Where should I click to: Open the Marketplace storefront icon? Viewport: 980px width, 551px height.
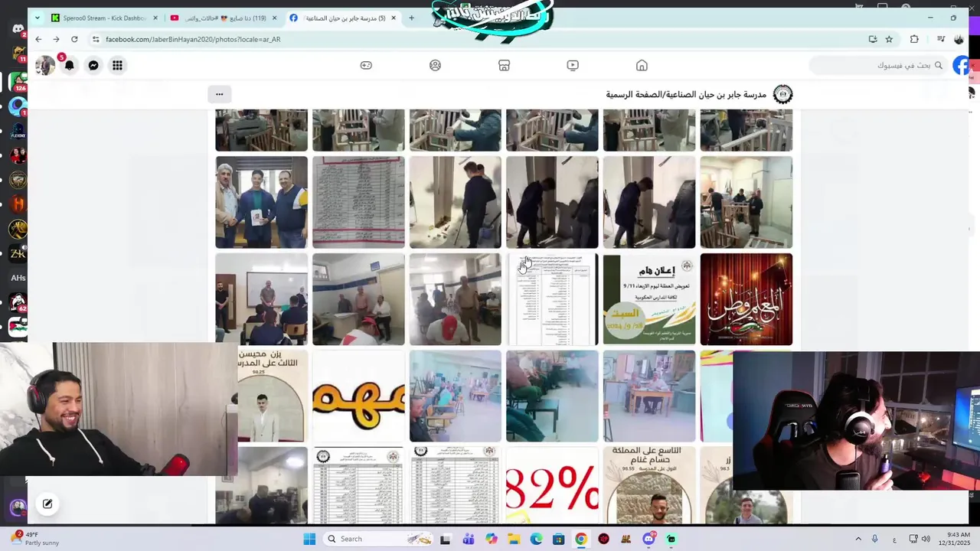coord(504,66)
